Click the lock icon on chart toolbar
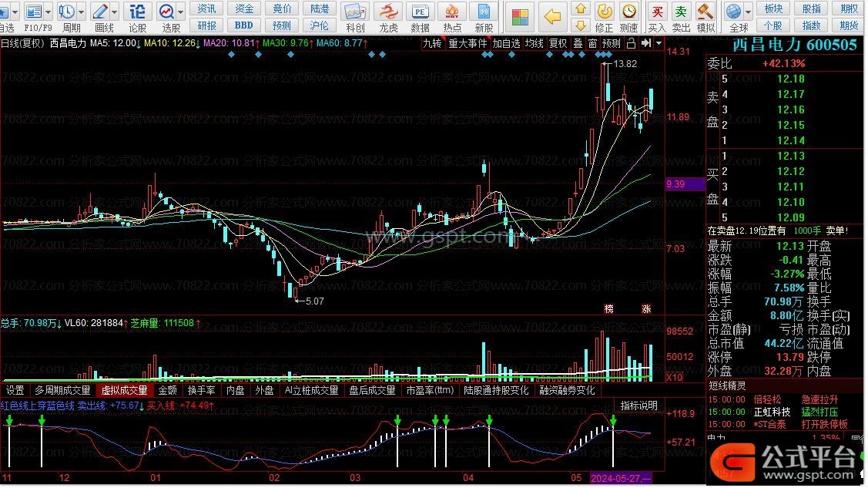 pyautogui.click(x=631, y=43)
